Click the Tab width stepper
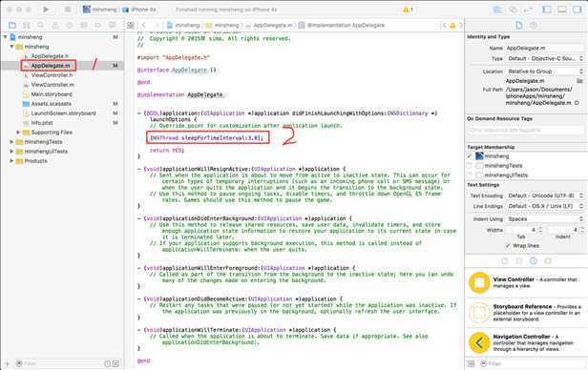The width and height of the screenshot is (588, 370). [540, 230]
